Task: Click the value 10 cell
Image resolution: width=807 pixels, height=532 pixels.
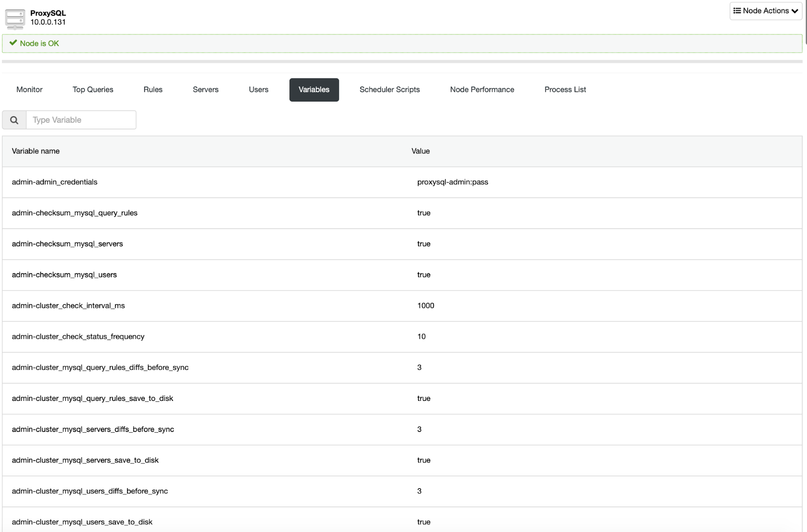Action: click(421, 337)
